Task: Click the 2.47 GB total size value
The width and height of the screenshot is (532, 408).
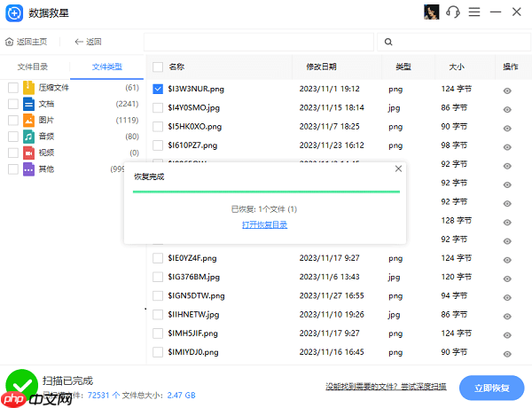Action: (181, 395)
